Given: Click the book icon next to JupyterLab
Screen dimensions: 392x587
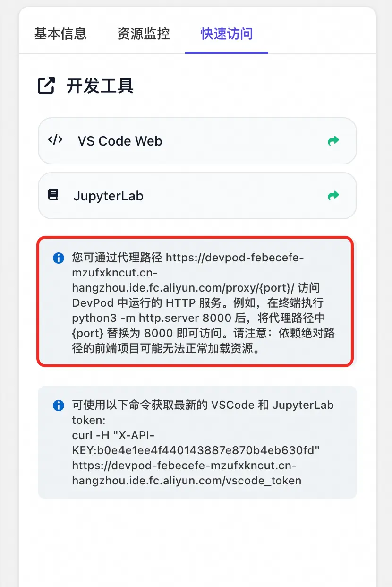Looking at the screenshot, I should (53, 195).
